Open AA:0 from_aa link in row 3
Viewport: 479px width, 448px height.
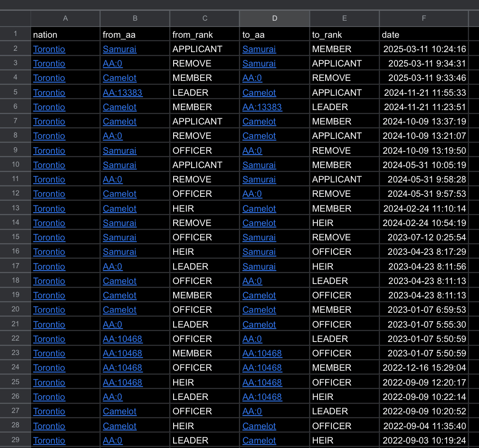(112, 63)
